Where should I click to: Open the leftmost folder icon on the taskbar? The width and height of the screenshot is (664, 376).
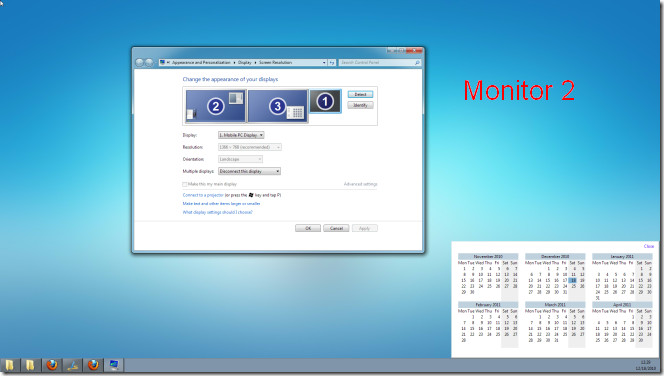click(10, 365)
